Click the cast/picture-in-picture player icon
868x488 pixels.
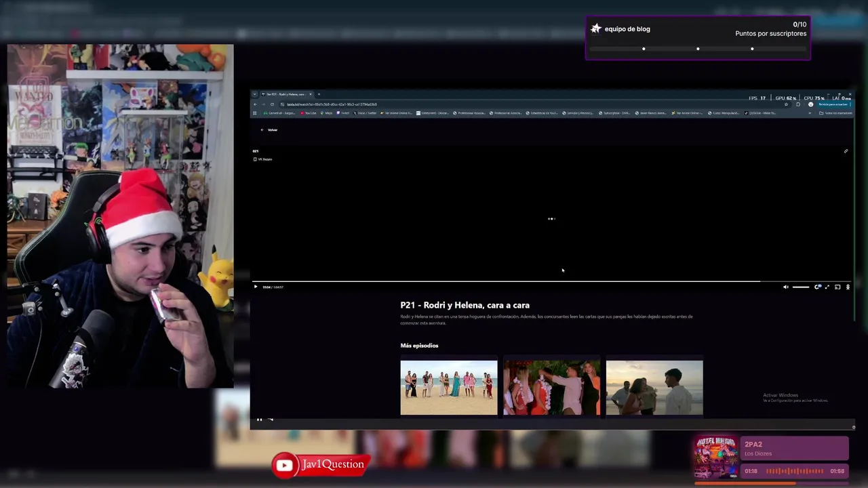tap(837, 287)
